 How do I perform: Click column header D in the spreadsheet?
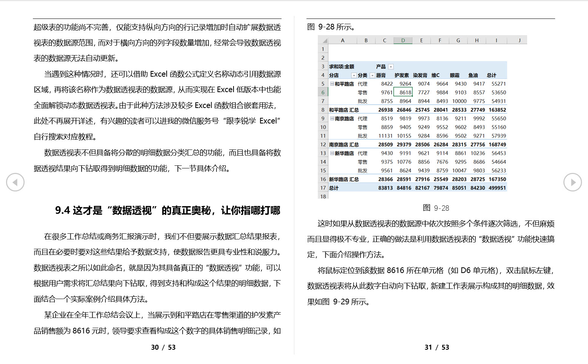tap(403, 40)
